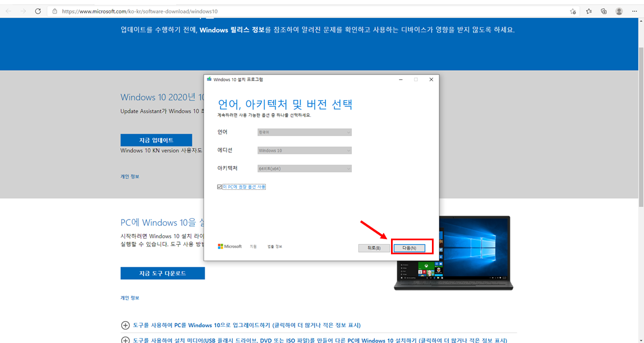Click the browser back arrow
This screenshot has width=644, height=343.
click(8, 11)
